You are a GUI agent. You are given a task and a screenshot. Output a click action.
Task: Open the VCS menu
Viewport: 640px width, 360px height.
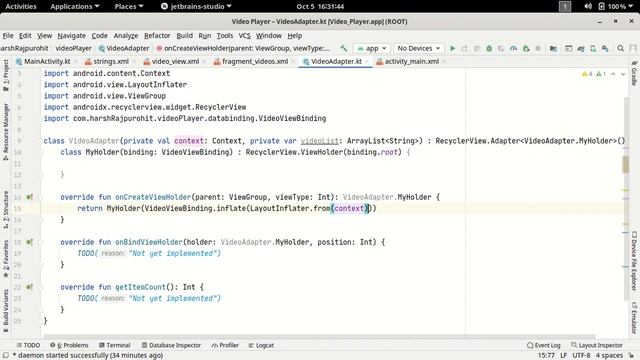[244, 36]
